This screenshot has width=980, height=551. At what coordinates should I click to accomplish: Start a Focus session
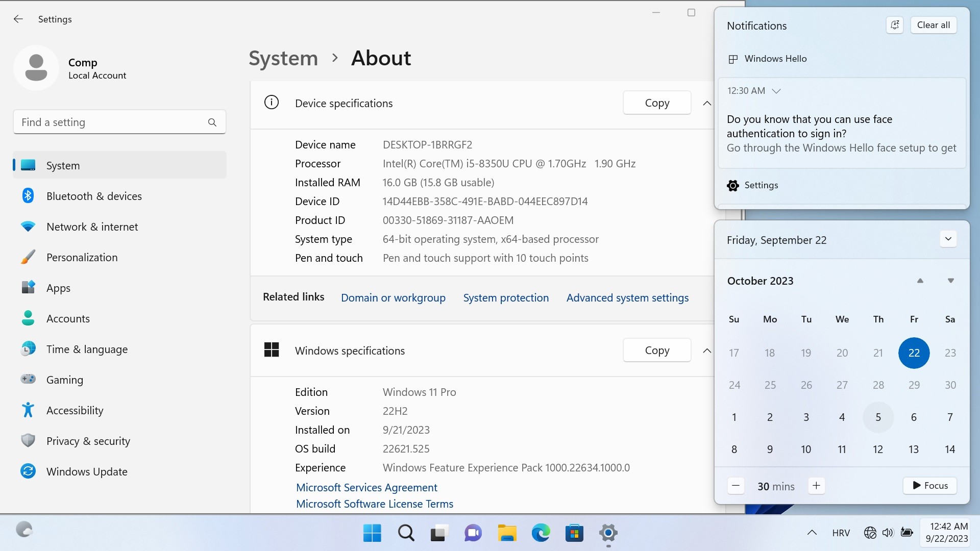(x=930, y=486)
